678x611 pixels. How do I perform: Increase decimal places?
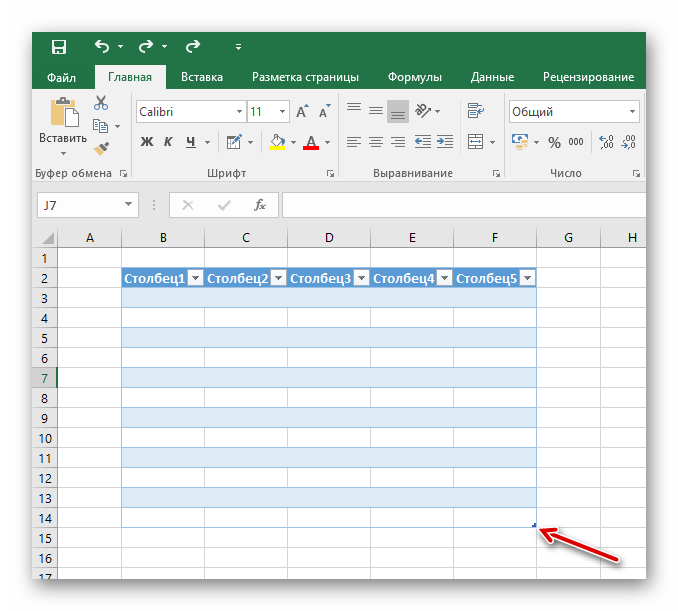pyautogui.click(x=606, y=142)
